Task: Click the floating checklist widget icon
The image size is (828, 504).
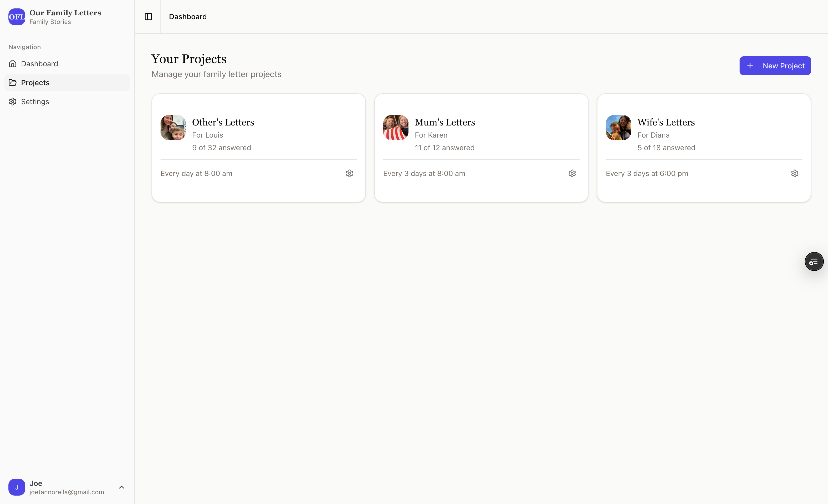Action: click(x=814, y=261)
